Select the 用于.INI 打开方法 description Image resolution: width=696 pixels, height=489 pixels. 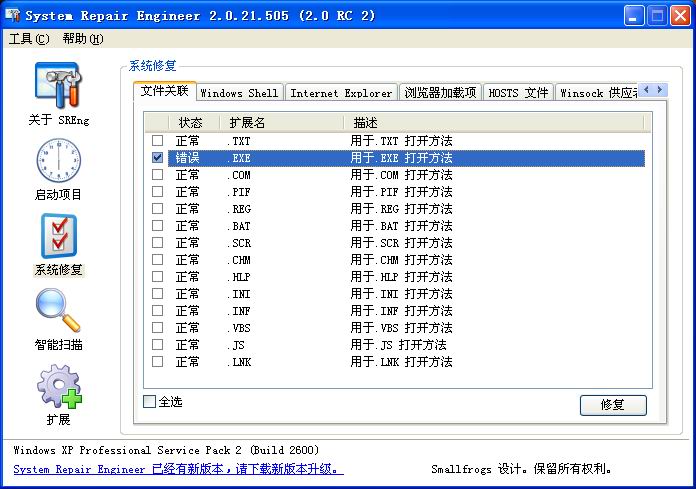tap(401, 294)
